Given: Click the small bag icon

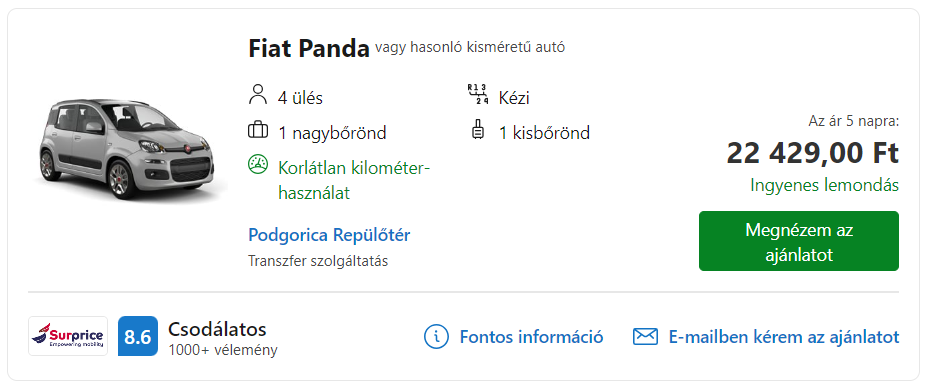Looking at the screenshot, I should click(x=477, y=130).
